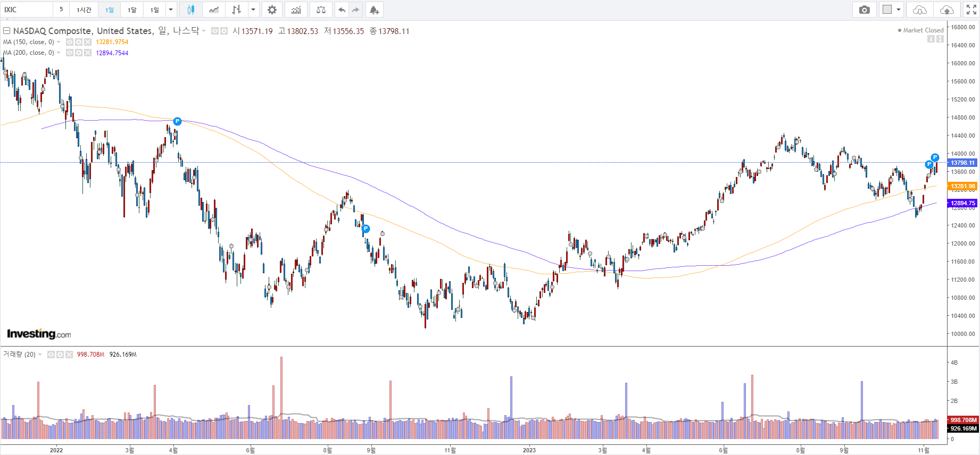Click the 6월 label before 2023 on time axis

251,450
